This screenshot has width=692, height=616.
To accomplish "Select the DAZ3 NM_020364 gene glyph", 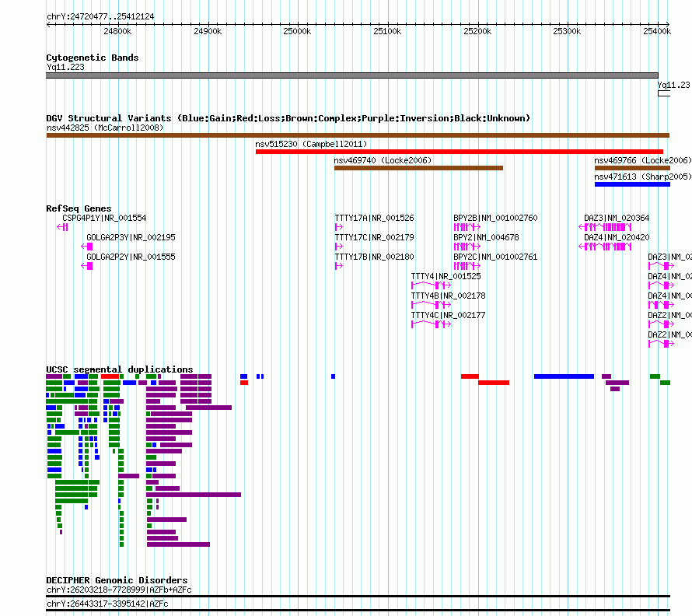I will click(x=605, y=227).
